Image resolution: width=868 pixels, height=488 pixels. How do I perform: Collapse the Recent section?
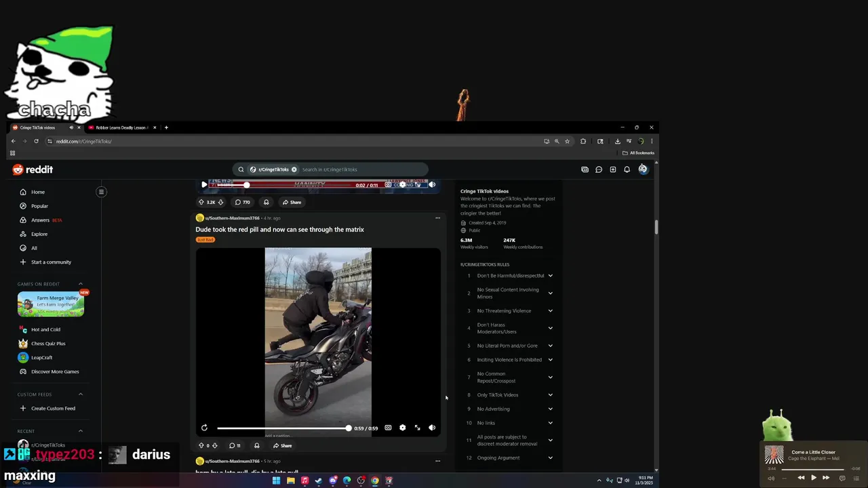(x=80, y=431)
